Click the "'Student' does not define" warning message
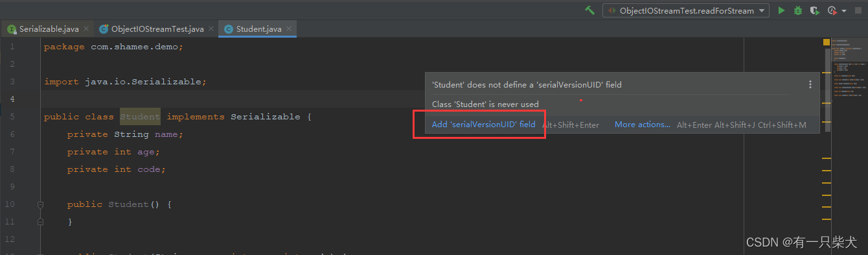 click(x=527, y=84)
